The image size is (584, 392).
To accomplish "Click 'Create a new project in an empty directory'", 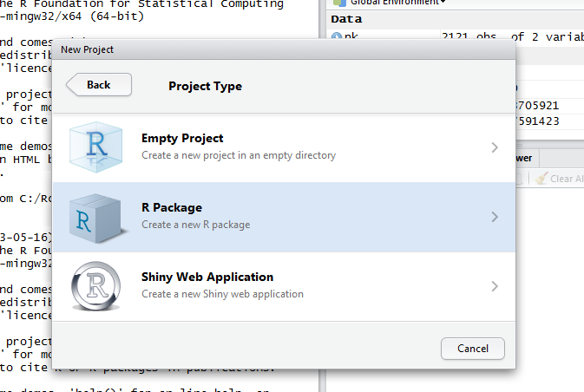I will click(x=239, y=155).
